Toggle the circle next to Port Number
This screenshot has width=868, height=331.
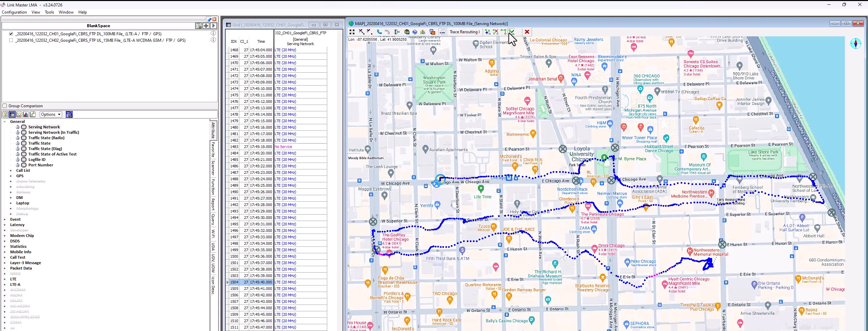[24, 165]
